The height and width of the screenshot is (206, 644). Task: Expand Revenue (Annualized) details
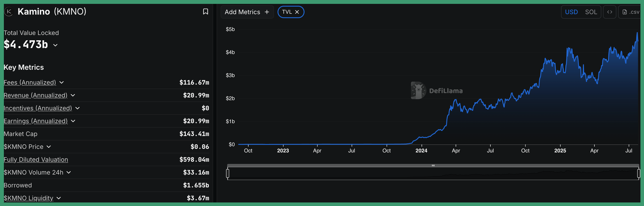tap(73, 95)
